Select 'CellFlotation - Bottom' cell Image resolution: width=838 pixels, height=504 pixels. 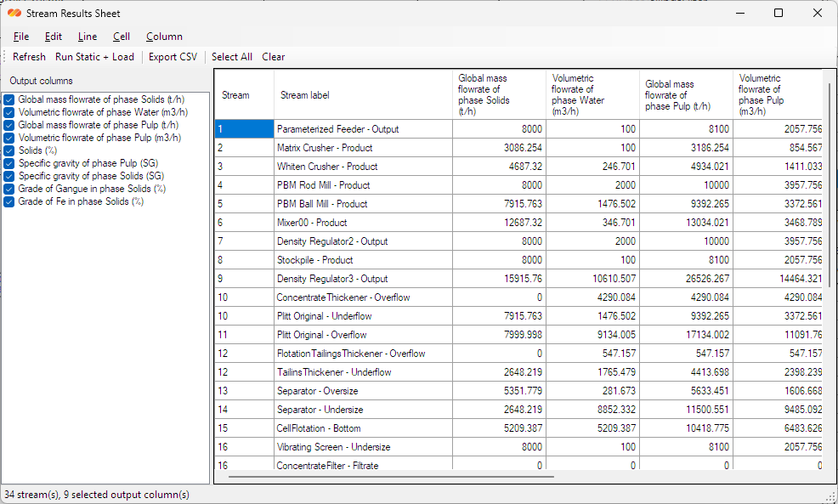pyautogui.click(x=363, y=428)
